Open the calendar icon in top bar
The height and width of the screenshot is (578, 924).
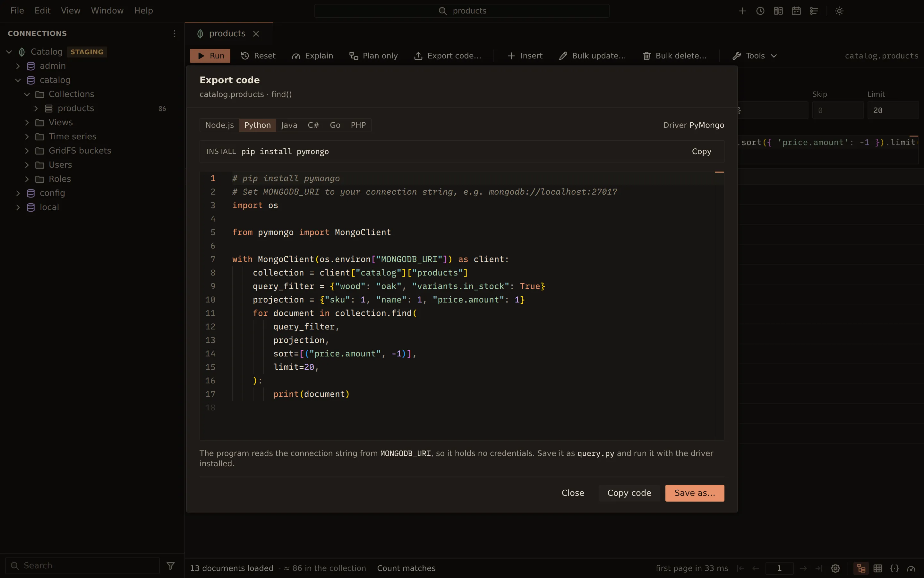[796, 11]
